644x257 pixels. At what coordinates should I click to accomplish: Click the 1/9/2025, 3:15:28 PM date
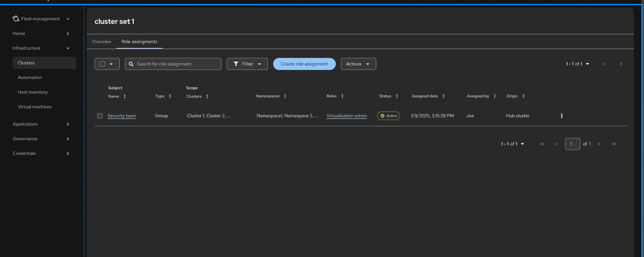coord(432,116)
